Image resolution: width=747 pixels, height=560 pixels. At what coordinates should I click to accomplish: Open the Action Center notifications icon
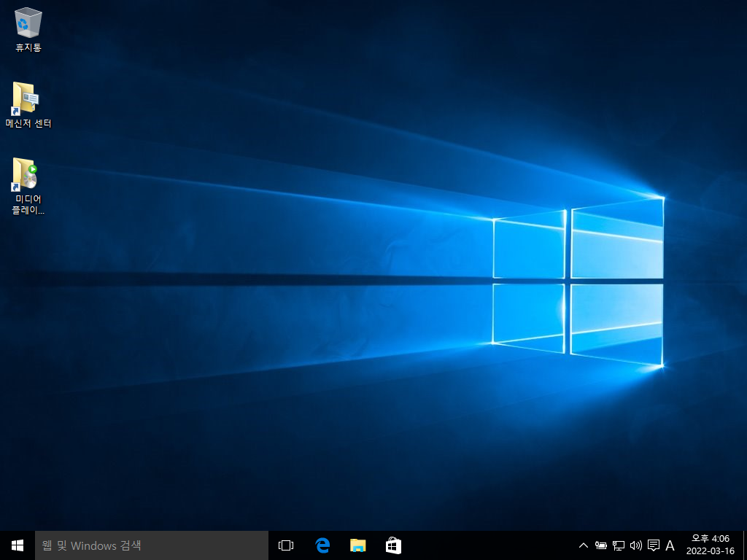tap(654, 545)
